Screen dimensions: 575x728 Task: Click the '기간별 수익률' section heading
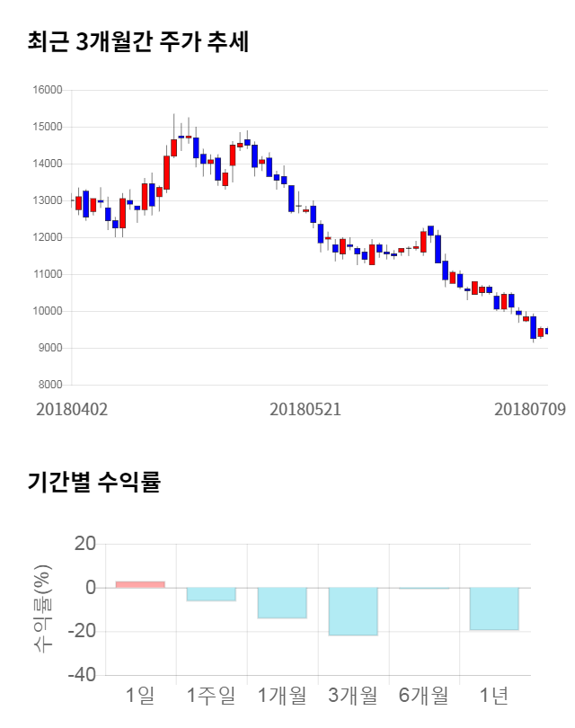[x=93, y=481]
